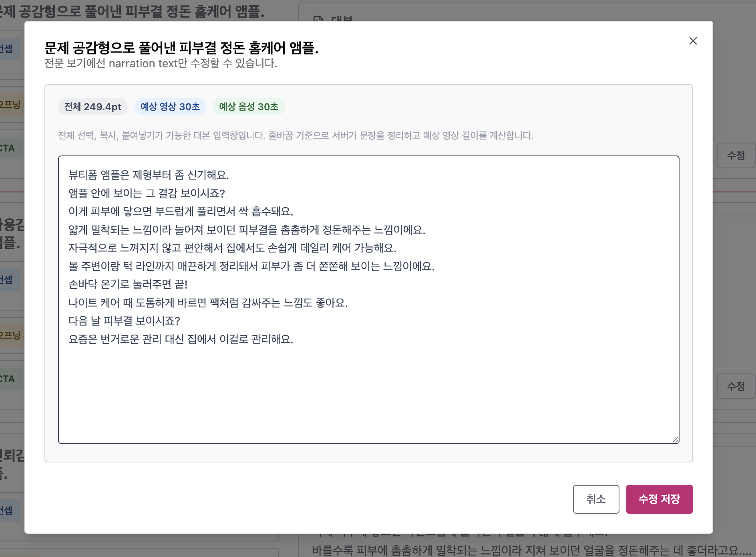Click the helper text about 줄바꿈 기준
The height and width of the screenshot is (557, 756).
pyautogui.click(x=296, y=135)
